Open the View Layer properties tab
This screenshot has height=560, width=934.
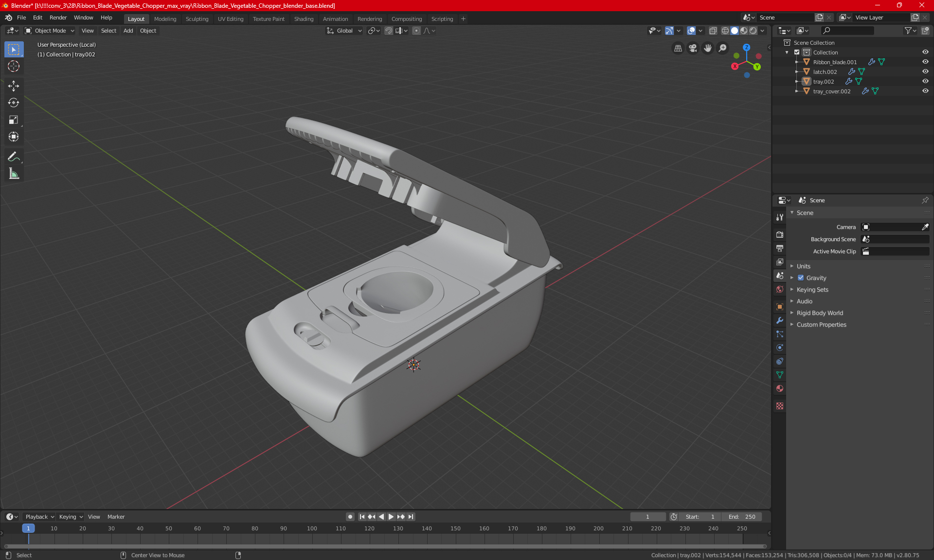(x=780, y=262)
